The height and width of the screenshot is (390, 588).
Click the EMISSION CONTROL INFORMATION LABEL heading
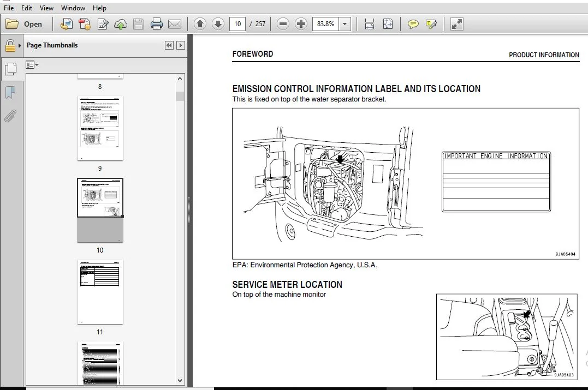click(357, 89)
